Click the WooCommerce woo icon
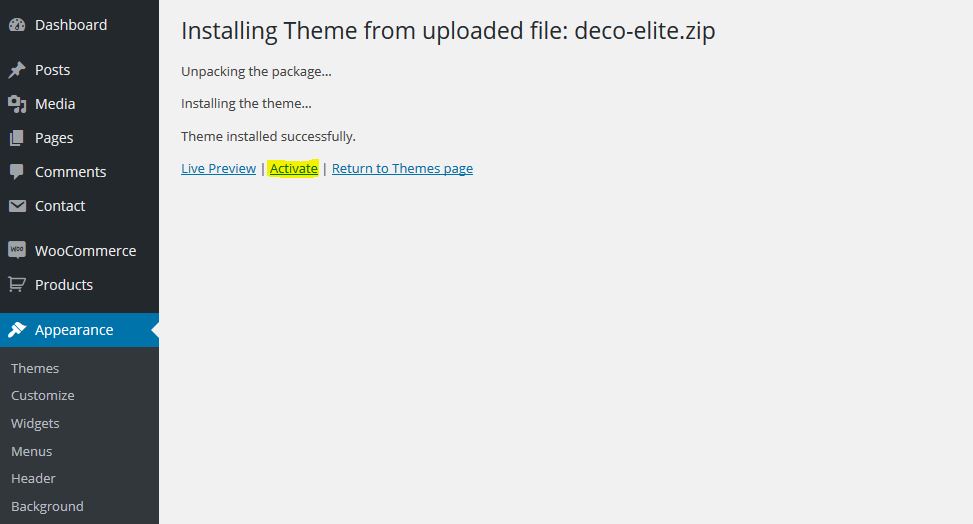Image resolution: width=973 pixels, height=524 pixels. 17,250
